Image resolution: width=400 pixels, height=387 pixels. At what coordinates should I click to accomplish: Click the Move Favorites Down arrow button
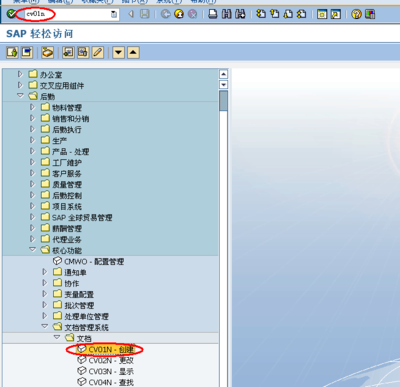(118, 52)
